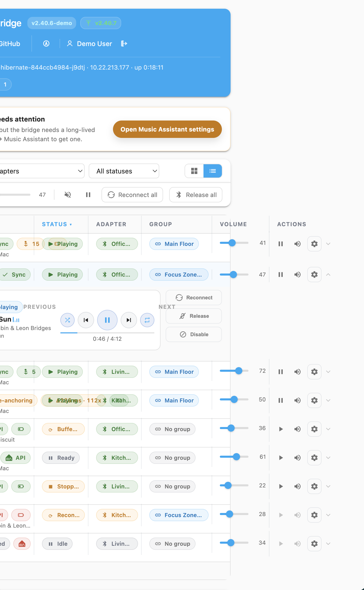364x590 pixels.
Task: Open the All statuses filter dropdown
Action: [x=124, y=171]
